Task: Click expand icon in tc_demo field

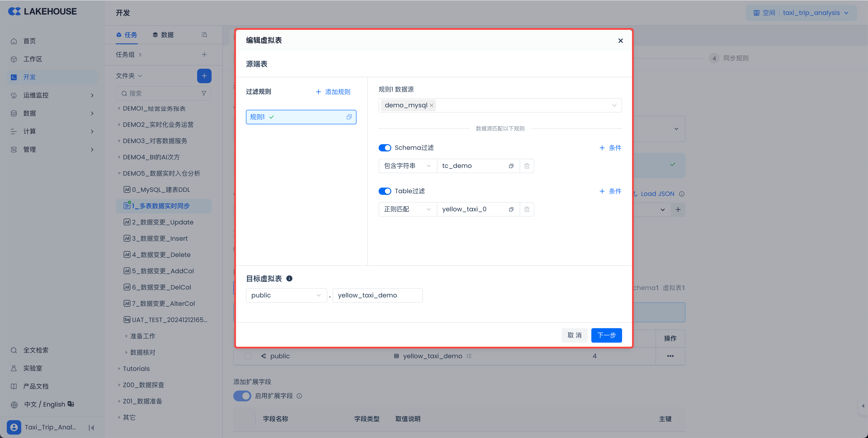Action: coord(511,166)
